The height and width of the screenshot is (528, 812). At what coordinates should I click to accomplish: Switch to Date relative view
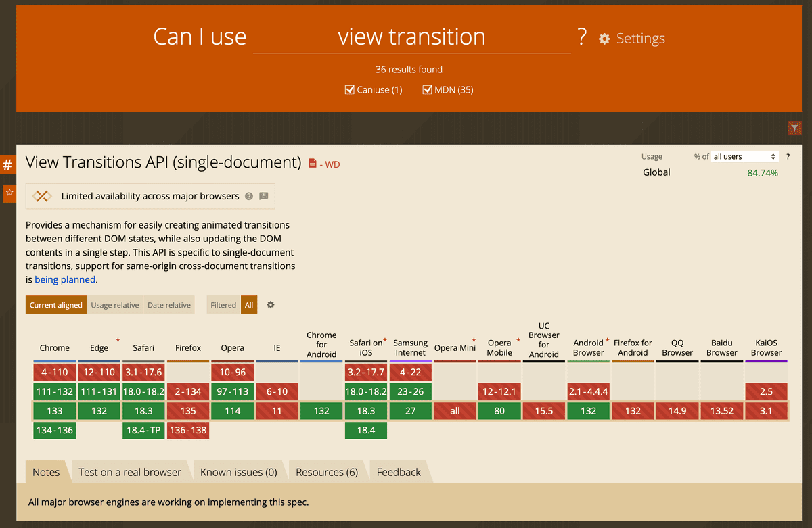pos(169,305)
